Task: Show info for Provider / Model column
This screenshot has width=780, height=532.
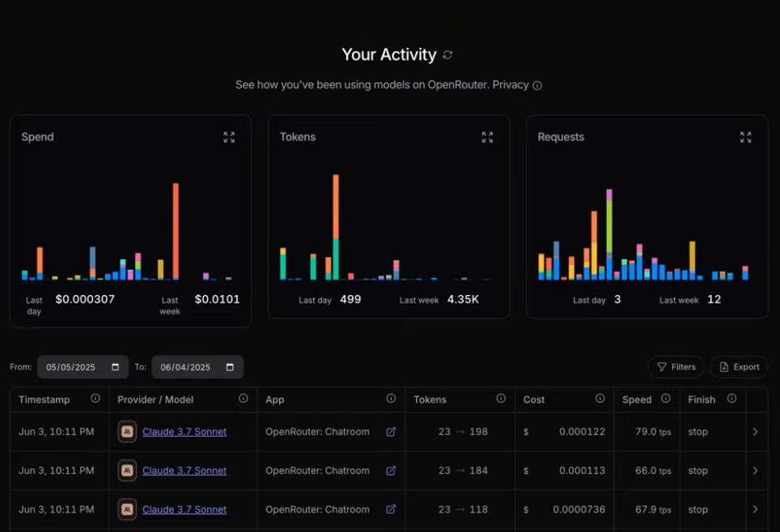Action: (244, 399)
